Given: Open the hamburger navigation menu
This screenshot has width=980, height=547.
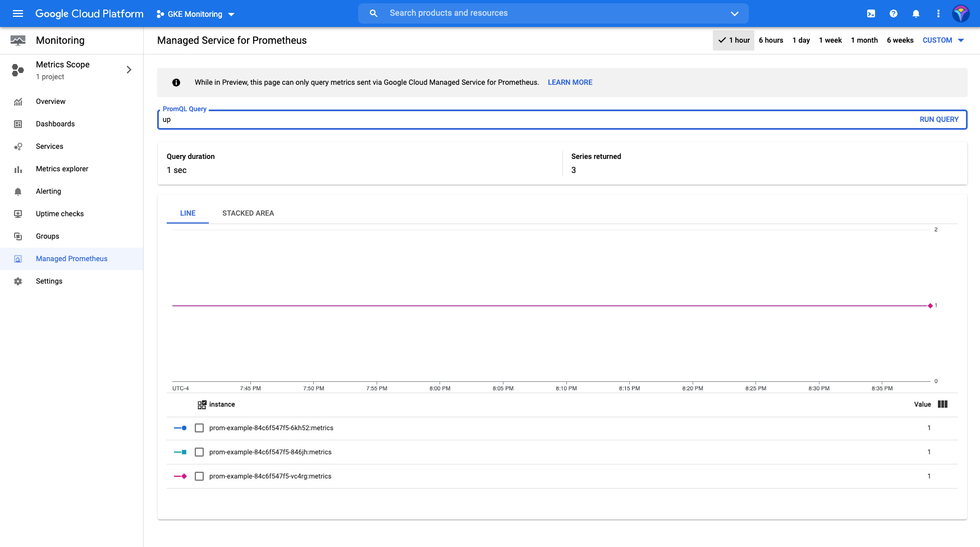Looking at the screenshot, I should (x=18, y=13).
